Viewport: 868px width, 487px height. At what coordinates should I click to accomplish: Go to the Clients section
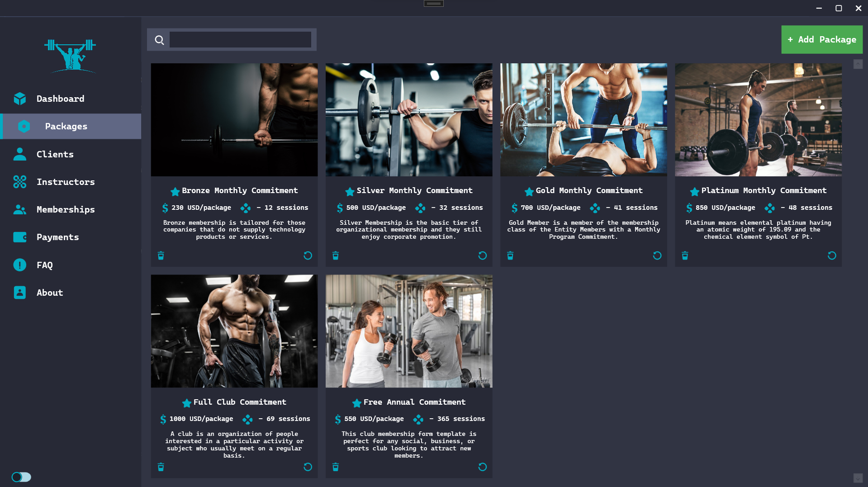(x=55, y=154)
